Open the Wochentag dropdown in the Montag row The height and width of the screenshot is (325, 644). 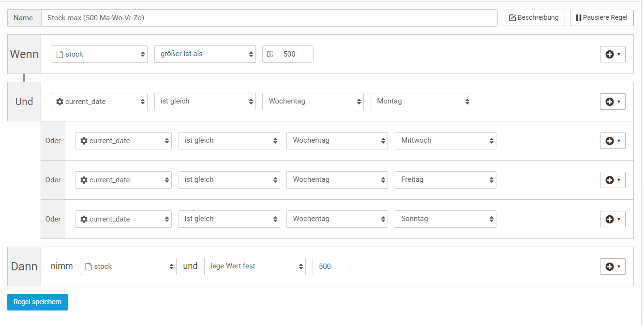(313, 102)
